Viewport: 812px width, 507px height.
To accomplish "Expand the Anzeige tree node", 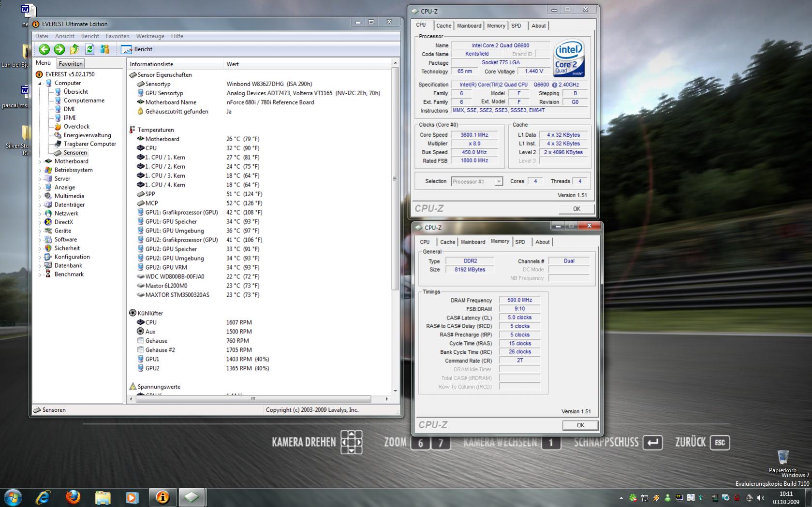I will pyautogui.click(x=40, y=188).
